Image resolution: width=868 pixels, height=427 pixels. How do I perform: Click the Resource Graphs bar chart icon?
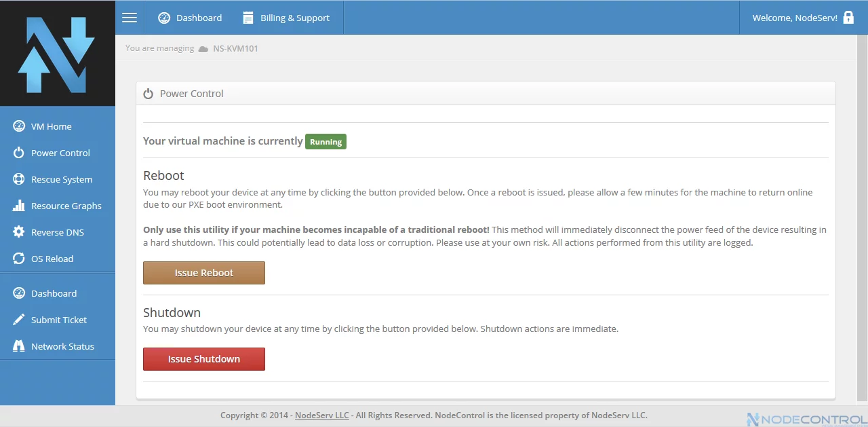[19, 206]
